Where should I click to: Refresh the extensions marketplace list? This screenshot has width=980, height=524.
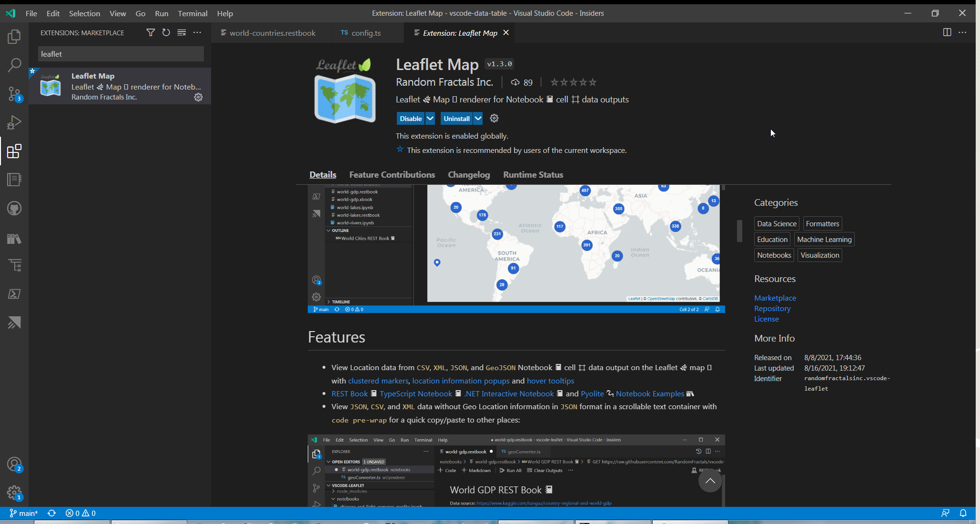point(166,32)
